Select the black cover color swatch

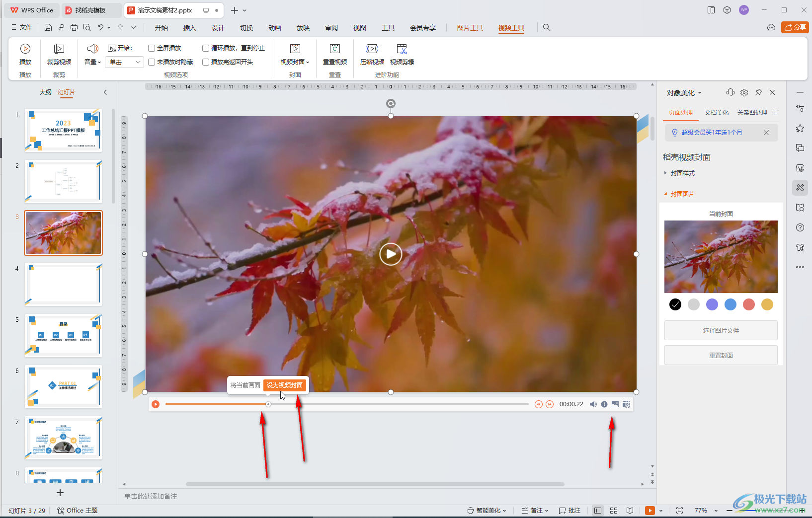[675, 304]
